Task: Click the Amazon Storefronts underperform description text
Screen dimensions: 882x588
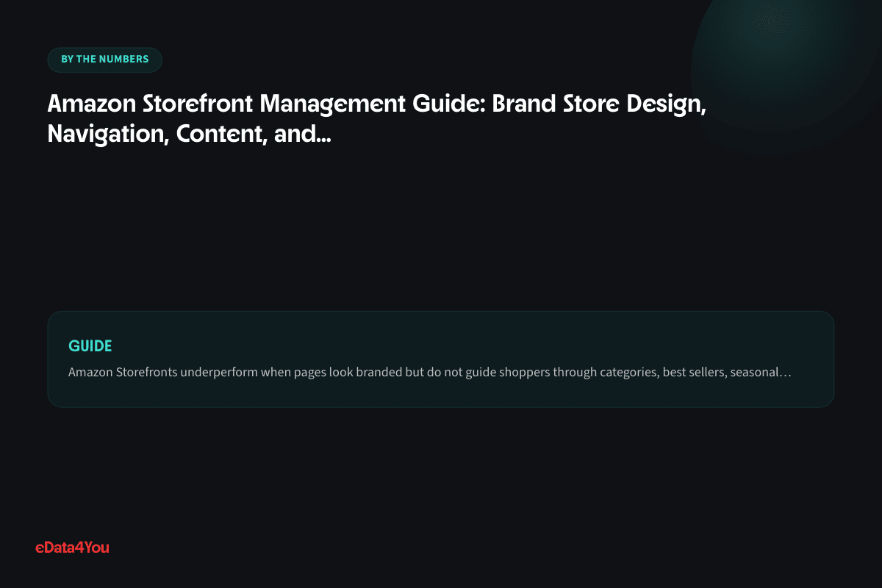Action: click(429, 372)
